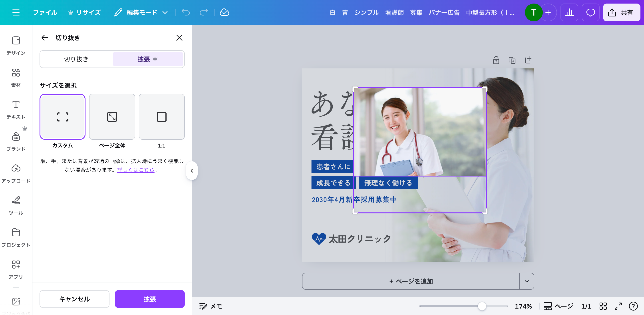The width and height of the screenshot is (644, 315).
Task: Open the comments speech bubble icon
Action: tap(590, 12)
